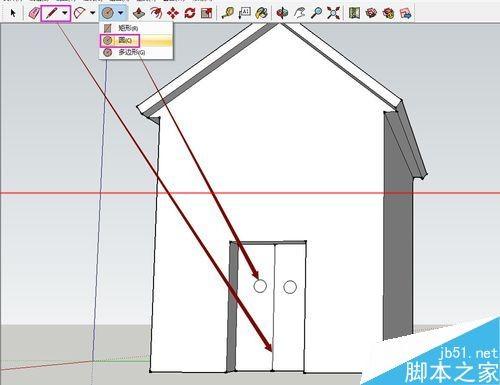Click the right door's circular handle
Viewport: 500px width, 385px height.
coord(290,287)
